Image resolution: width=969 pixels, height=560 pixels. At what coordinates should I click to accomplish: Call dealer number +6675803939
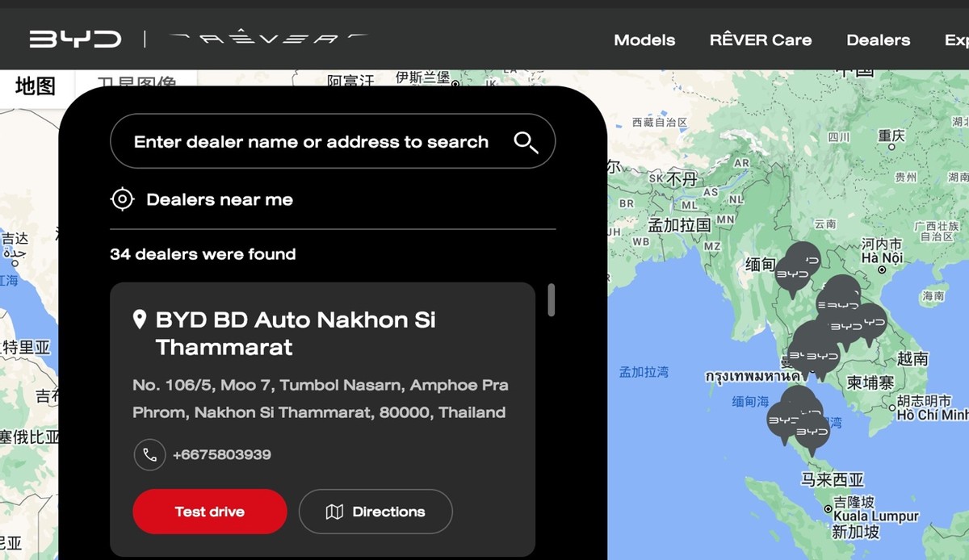[x=222, y=454]
